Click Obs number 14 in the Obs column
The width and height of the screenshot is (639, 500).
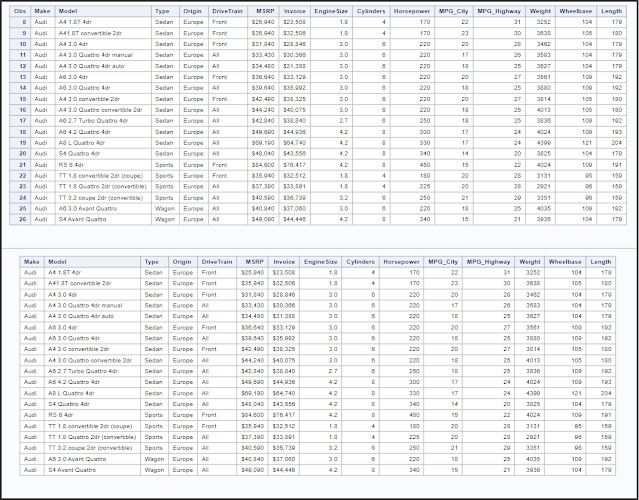(23, 88)
